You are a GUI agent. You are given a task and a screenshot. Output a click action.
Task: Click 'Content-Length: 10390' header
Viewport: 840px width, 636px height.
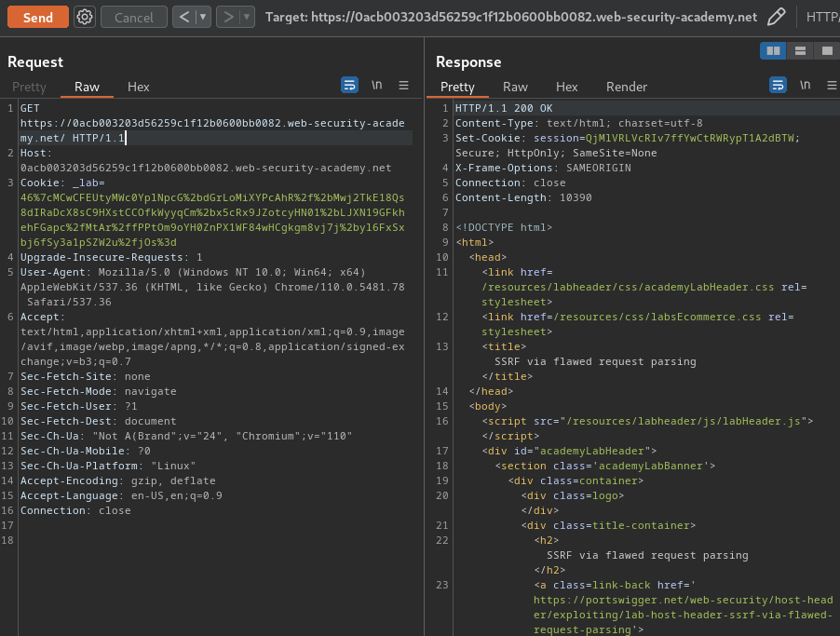[x=523, y=197]
